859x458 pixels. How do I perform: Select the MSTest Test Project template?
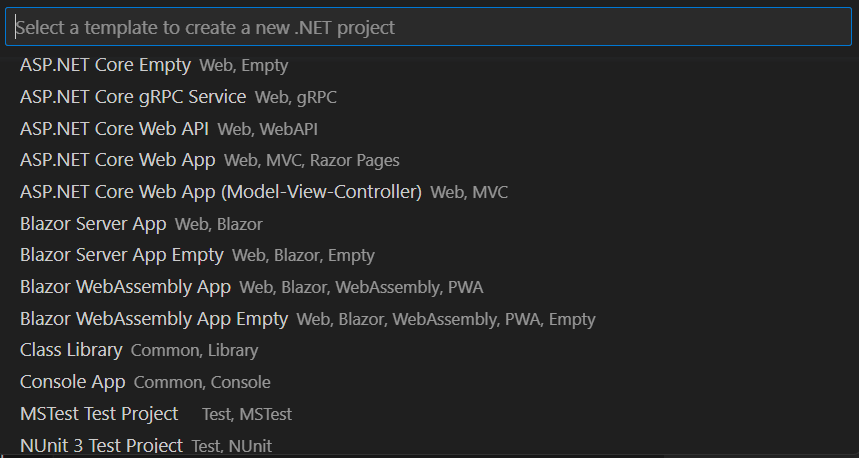tap(99, 414)
